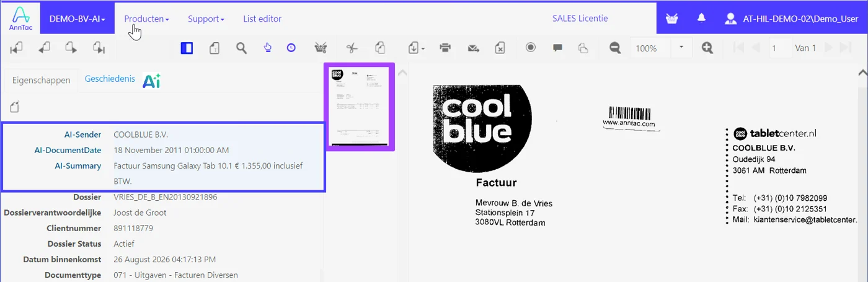Open the zoom level dropdown arrow
868x282 pixels.
pyautogui.click(x=682, y=48)
